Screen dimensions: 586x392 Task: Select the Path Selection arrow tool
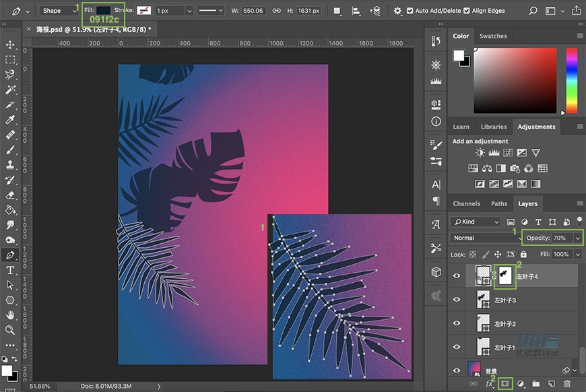pos(10,285)
